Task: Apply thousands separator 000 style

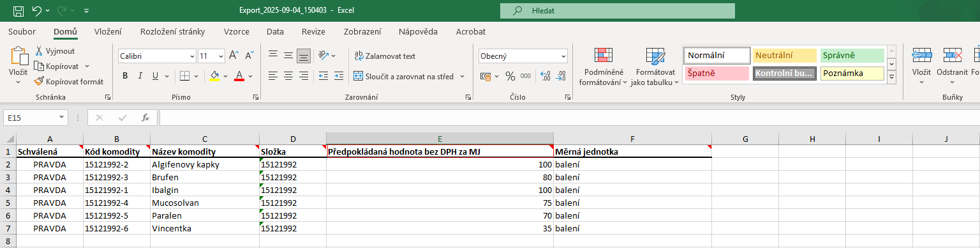Action: (526, 76)
